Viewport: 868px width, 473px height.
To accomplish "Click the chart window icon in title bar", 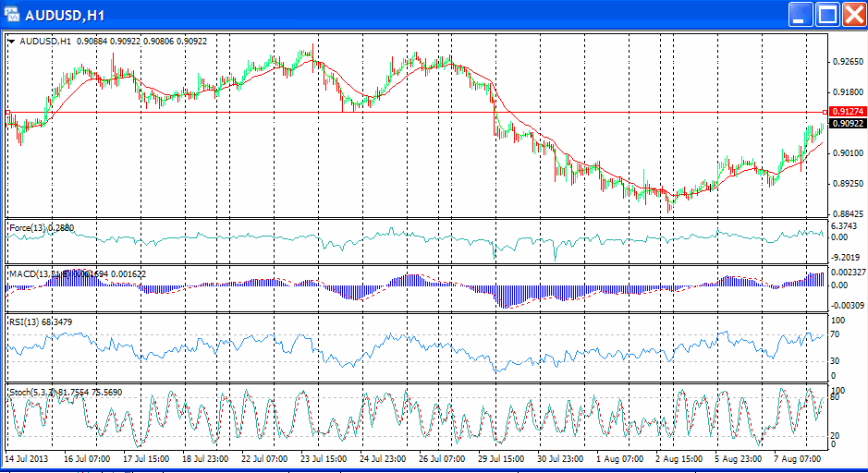I will pos(12,15).
